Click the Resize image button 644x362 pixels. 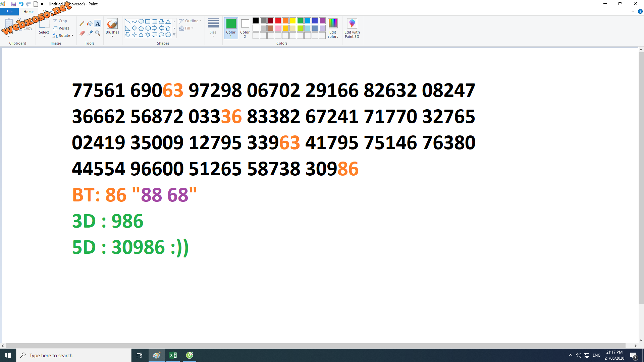(61, 28)
